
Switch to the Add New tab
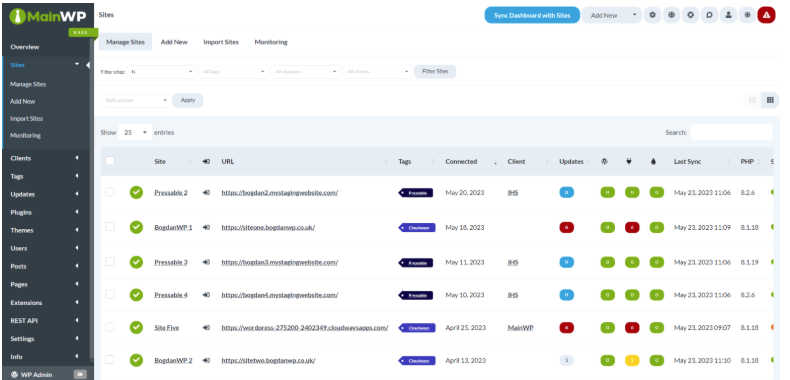coord(174,42)
